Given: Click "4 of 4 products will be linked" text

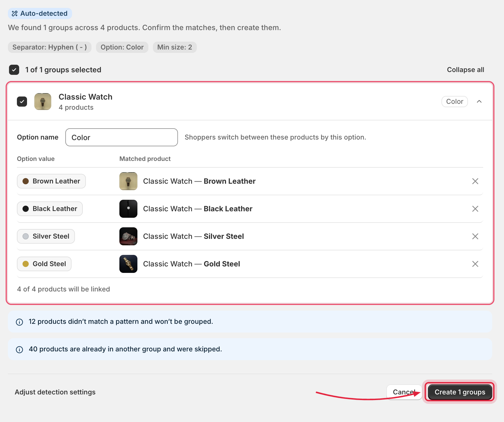Looking at the screenshot, I should (63, 289).
